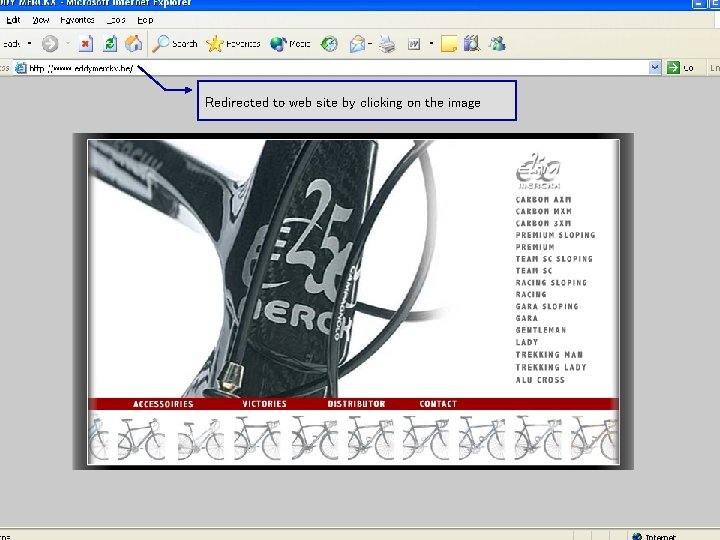Open the History clock icon

point(329,44)
